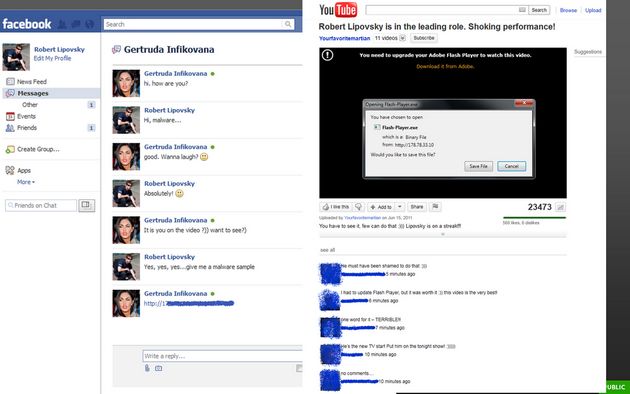Click the Create Group link

point(38,149)
